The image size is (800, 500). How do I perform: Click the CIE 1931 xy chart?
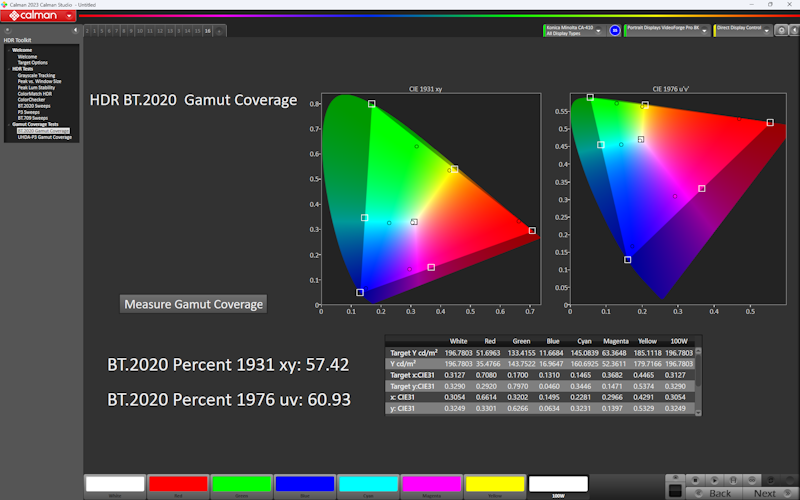pos(431,199)
